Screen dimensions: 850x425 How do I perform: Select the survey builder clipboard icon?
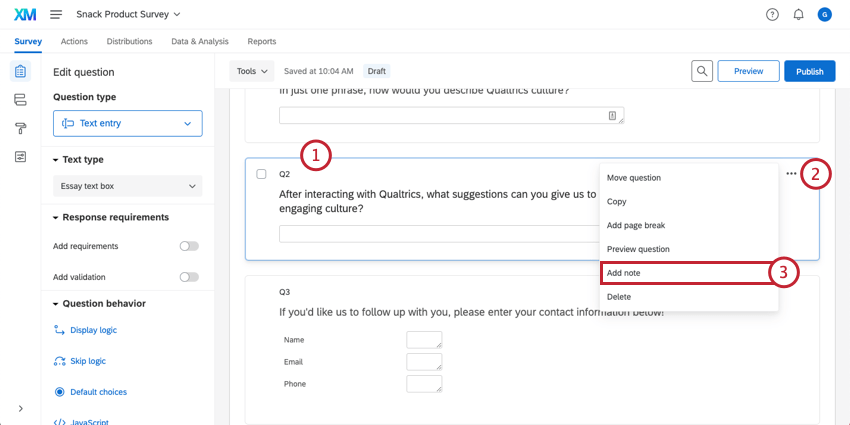(20, 72)
